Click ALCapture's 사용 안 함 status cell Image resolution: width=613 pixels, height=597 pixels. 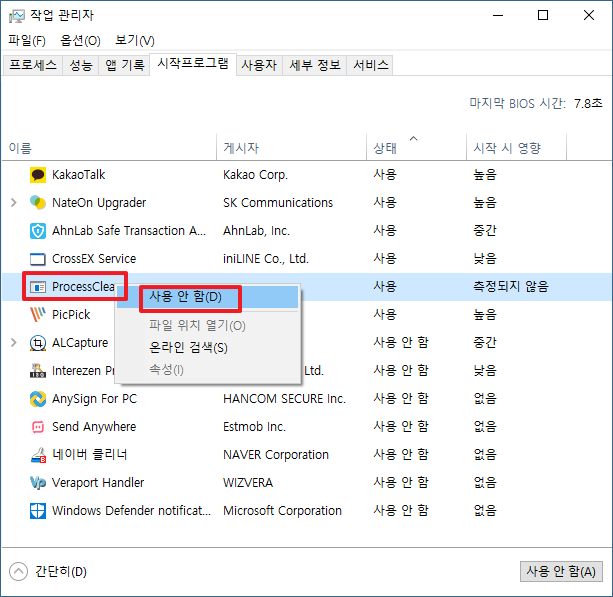[401, 343]
